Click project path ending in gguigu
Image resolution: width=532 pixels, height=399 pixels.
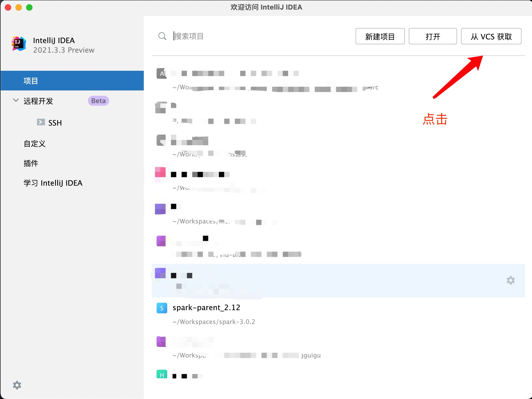pos(246,355)
